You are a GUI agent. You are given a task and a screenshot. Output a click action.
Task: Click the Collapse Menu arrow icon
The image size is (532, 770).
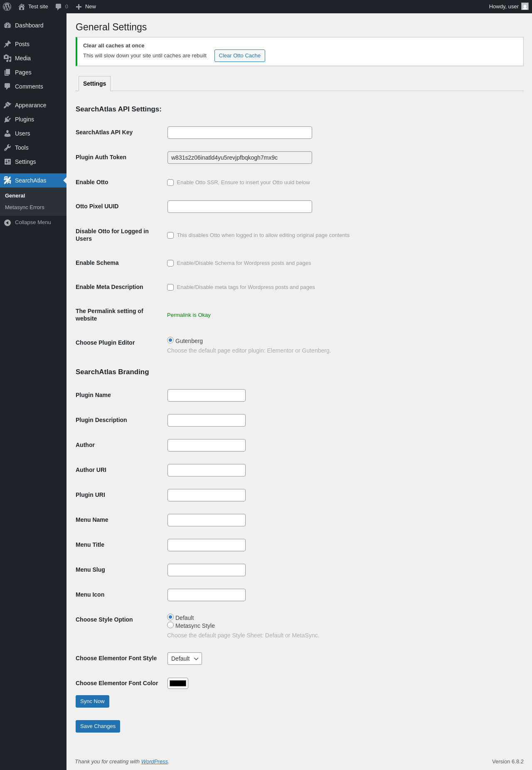[7, 223]
